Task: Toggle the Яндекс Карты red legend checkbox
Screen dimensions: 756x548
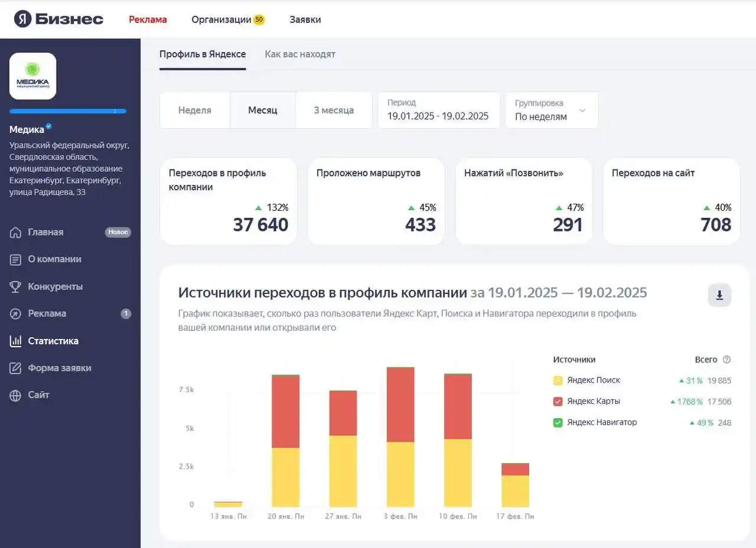Action: tap(558, 402)
